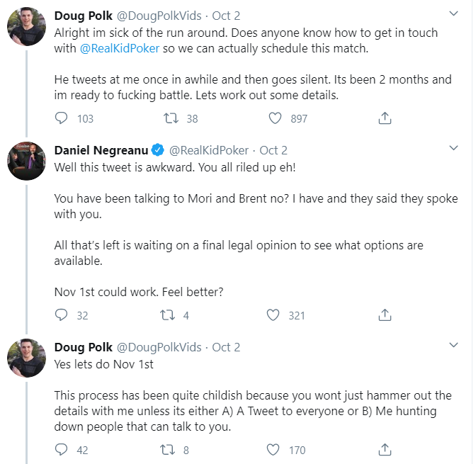476x464 pixels.
Task: Open the Oct 2 timestamp on Negreanu's tweet
Action: point(273,150)
